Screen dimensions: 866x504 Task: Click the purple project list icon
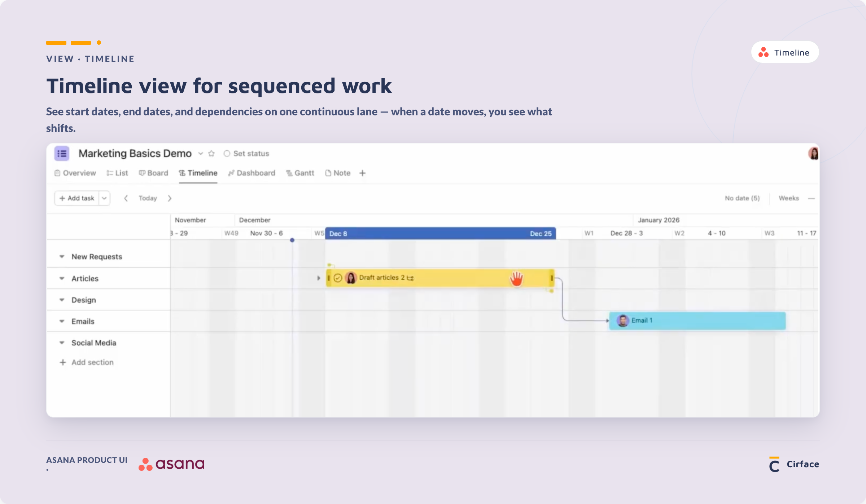tap(62, 154)
